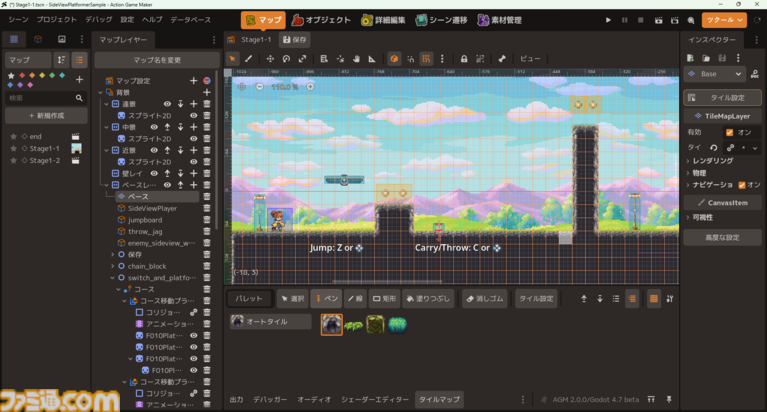
Task: Select the move tool in the viewport toolbar
Action: (x=270, y=59)
